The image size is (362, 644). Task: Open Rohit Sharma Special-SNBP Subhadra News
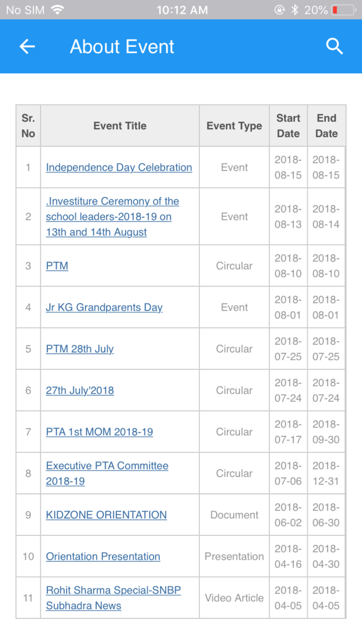[113, 590]
